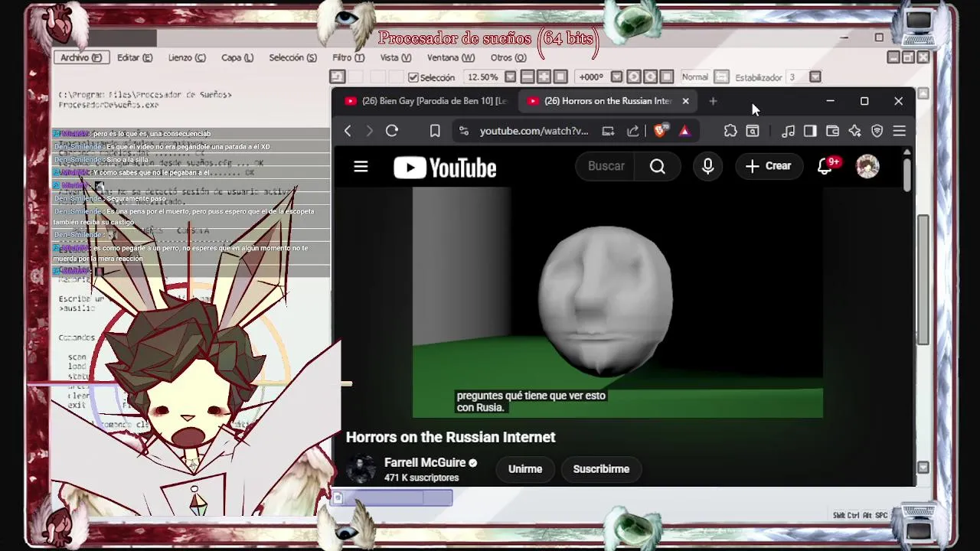The height and width of the screenshot is (551, 980).
Task: Open Farrell McGuire channel name
Action: pyautogui.click(x=425, y=463)
